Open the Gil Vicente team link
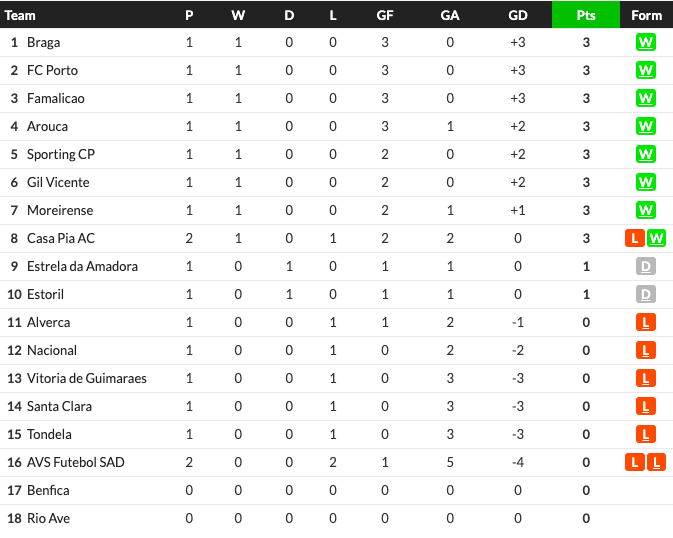The width and height of the screenshot is (673, 538). tap(58, 182)
